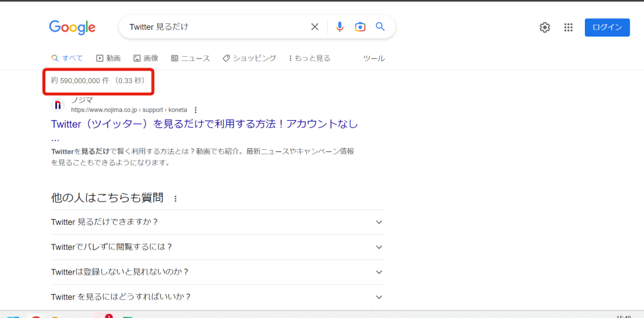Switch to the 画像 tab
The width and height of the screenshot is (644, 318).
[146, 59]
